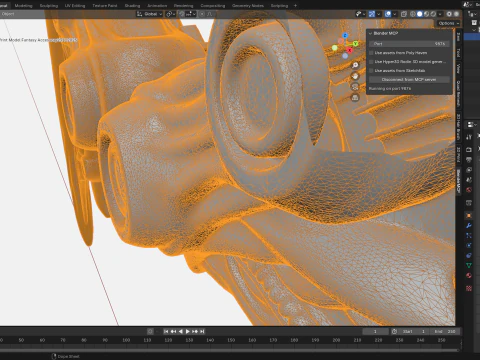
Task: Open the Particles properties tab icon
Action: [x=469, y=235]
